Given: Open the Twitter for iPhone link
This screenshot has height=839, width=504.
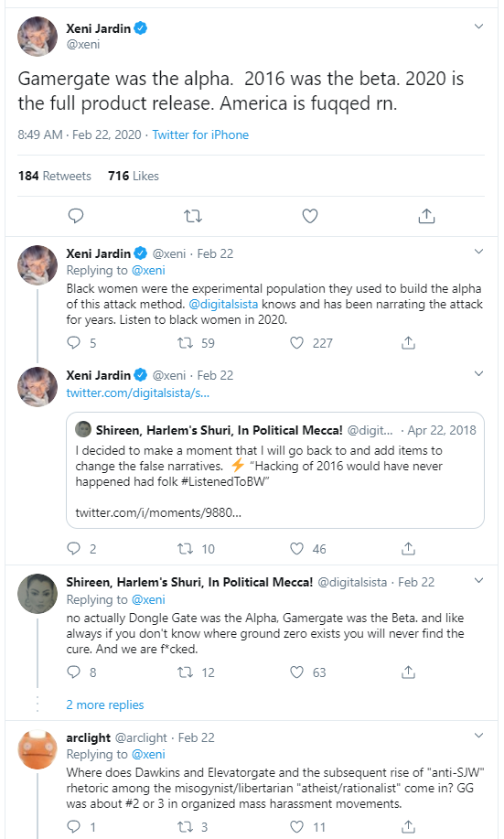Looking at the screenshot, I should coord(200,134).
